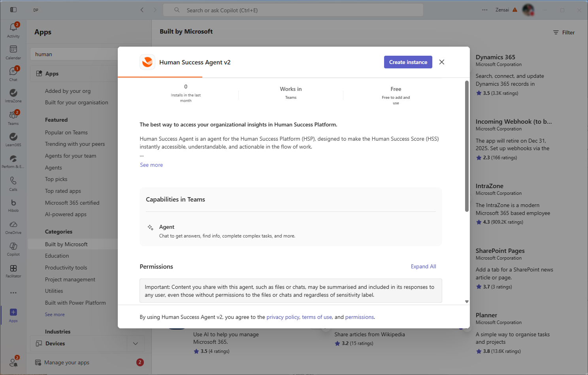Expand all permissions with Expand All

(x=423, y=266)
